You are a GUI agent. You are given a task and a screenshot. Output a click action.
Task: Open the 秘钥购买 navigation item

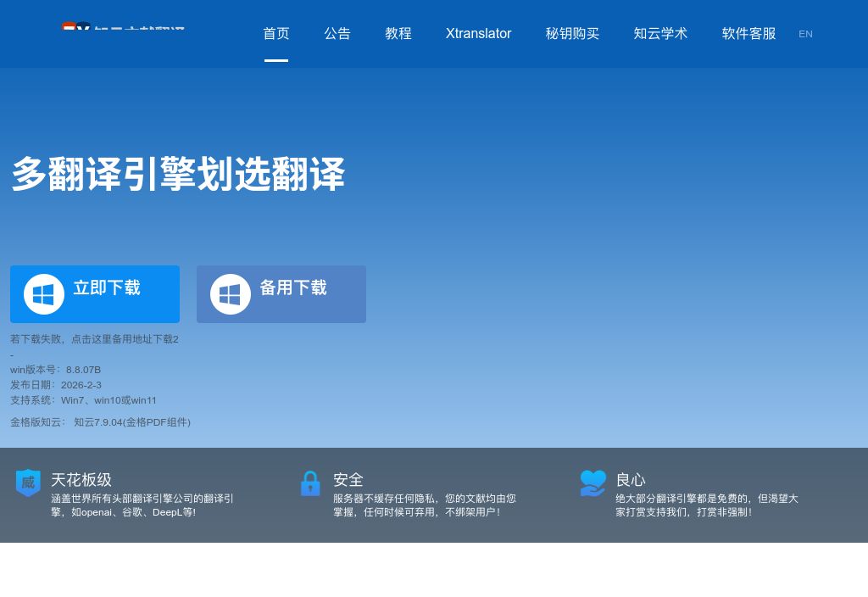click(572, 34)
